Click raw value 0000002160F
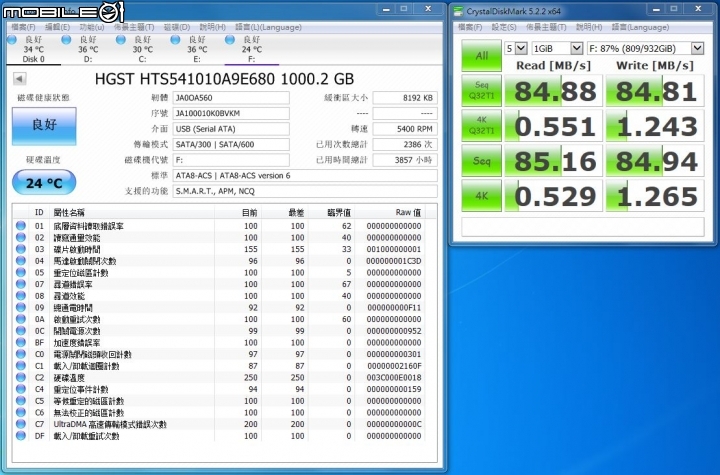Screen dimensions: 720x475 394,366
